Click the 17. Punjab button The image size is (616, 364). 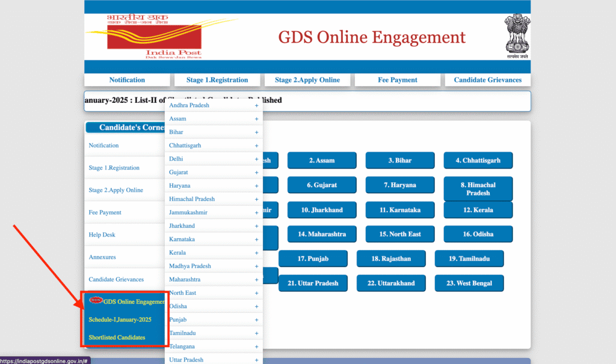click(x=313, y=259)
